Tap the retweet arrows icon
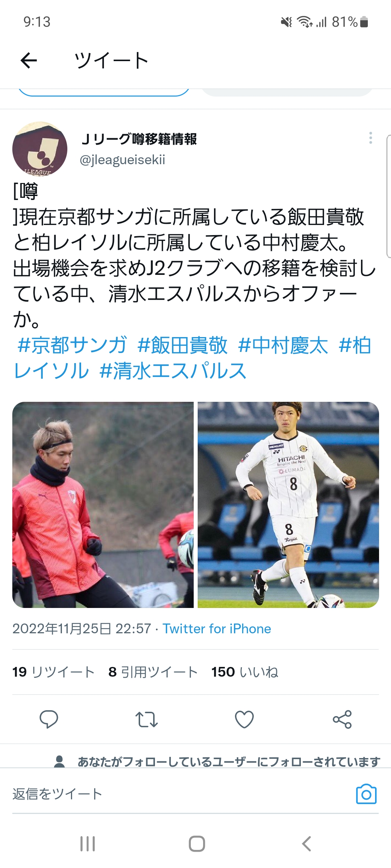The height and width of the screenshot is (868, 391). [147, 719]
